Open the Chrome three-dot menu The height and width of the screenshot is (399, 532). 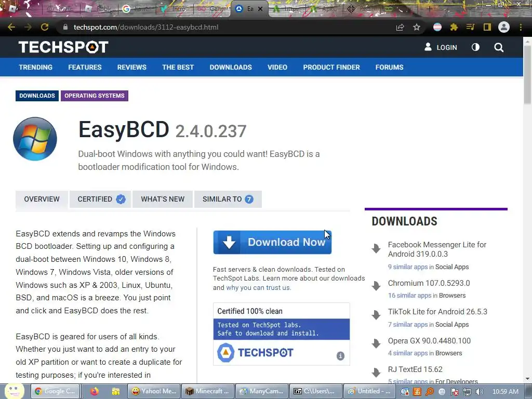tap(521, 27)
